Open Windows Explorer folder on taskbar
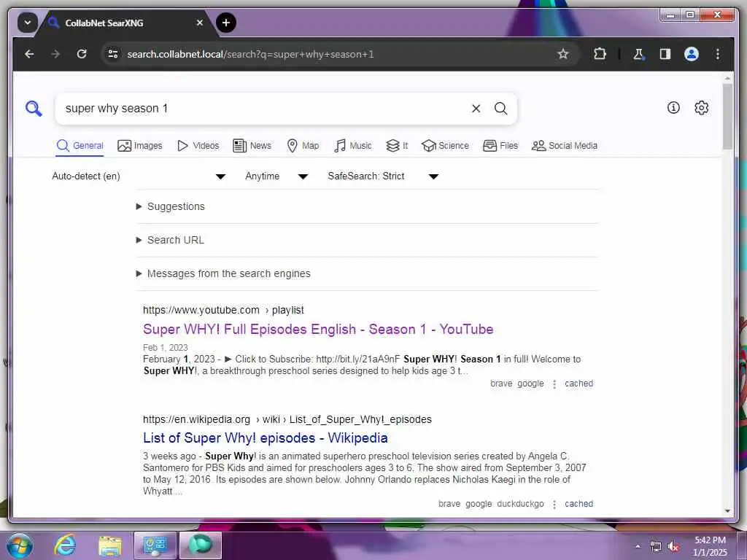 pyautogui.click(x=110, y=545)
